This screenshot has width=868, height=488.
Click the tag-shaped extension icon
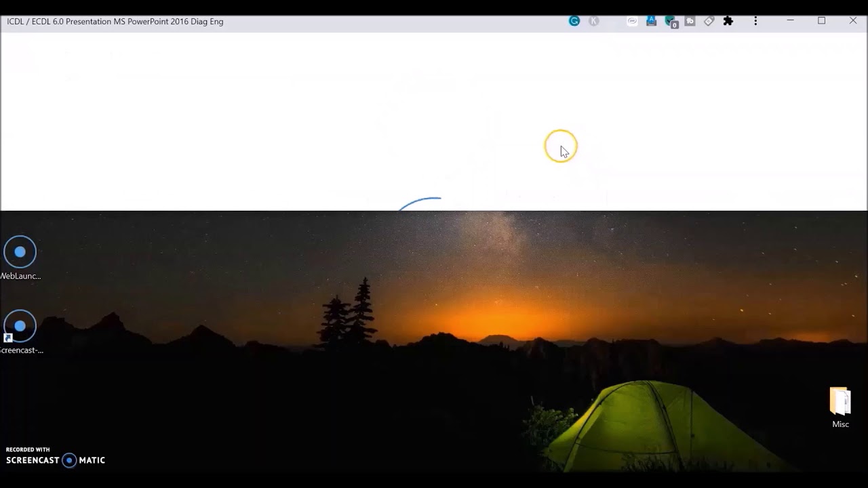coord(709,21)
